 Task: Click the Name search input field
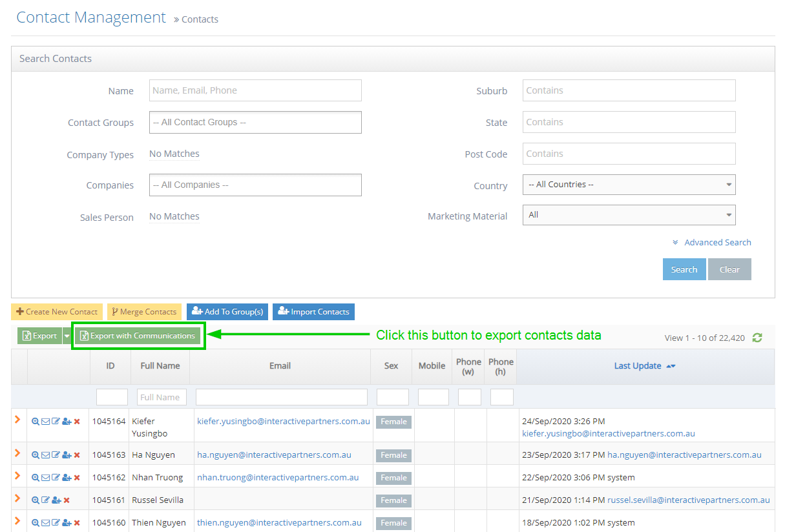click(255, 90)
